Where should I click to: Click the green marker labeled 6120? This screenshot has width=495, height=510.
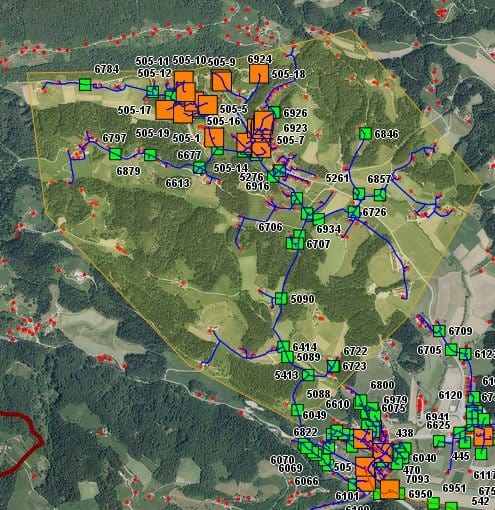click(x=474, y=398)
